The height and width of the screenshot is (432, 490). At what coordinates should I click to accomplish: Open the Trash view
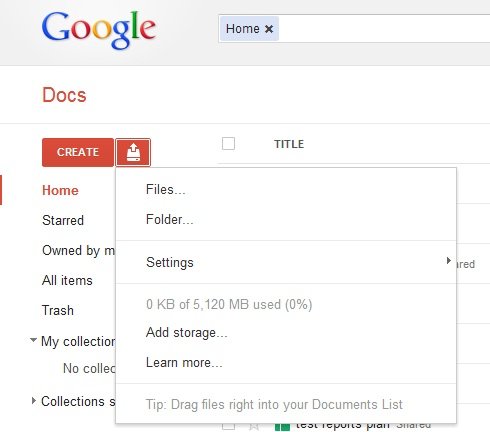[58, 310]
